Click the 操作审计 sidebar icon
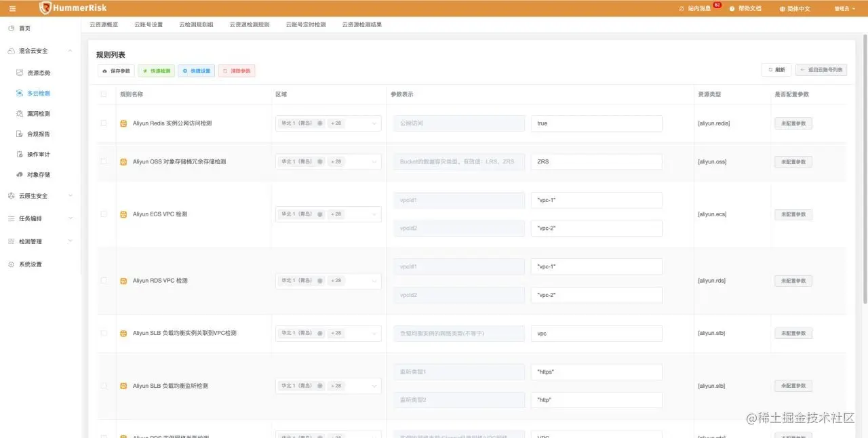Viewport: 868px width, 438px height. click(20, 154)
